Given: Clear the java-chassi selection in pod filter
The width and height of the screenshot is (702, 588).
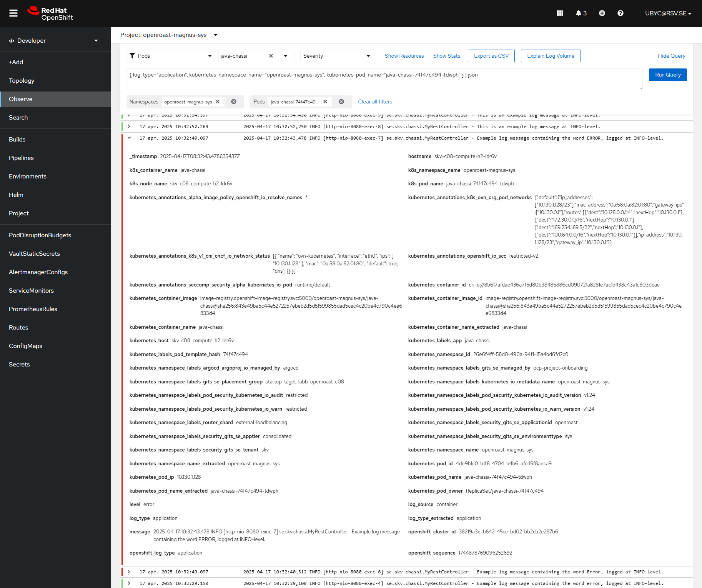Looking at the screenshot, I should point(271,56).
